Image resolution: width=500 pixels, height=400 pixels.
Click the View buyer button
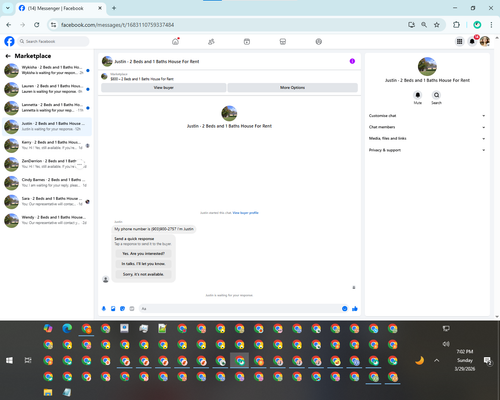point(164,88)
